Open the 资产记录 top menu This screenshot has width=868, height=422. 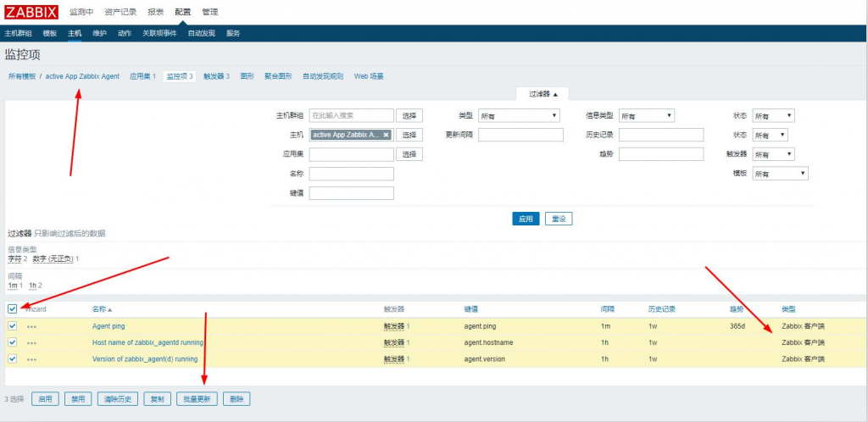point(120,12)
